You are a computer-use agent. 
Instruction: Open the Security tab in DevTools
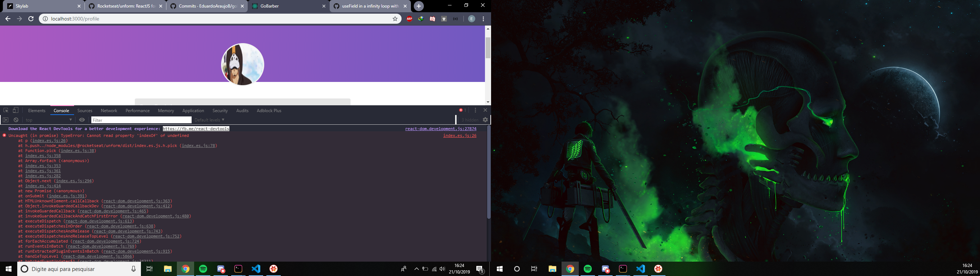[220, 111]
